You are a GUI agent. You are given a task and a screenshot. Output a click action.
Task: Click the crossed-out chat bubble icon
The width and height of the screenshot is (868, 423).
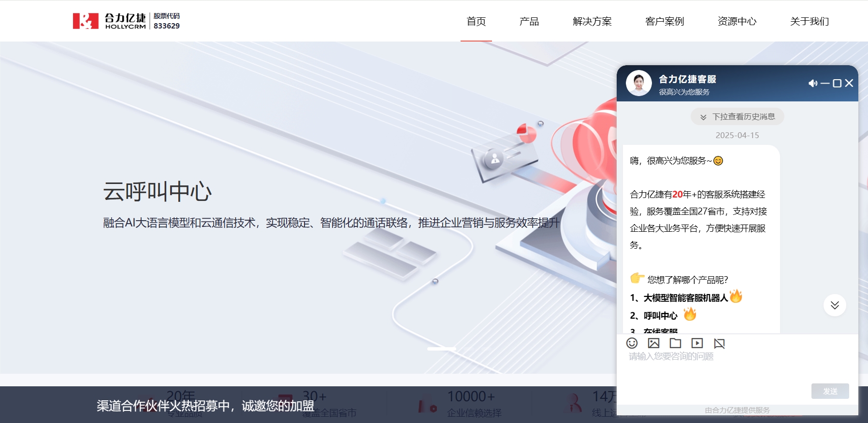[x=719, y=343]
